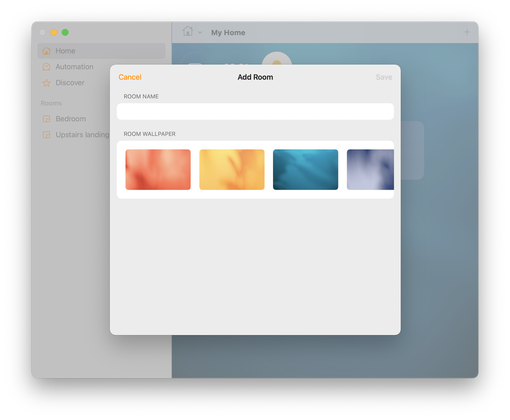The height and width of the screenshot is (420, 510).
Task: Click the grey close window button
Action: point(43,33)
